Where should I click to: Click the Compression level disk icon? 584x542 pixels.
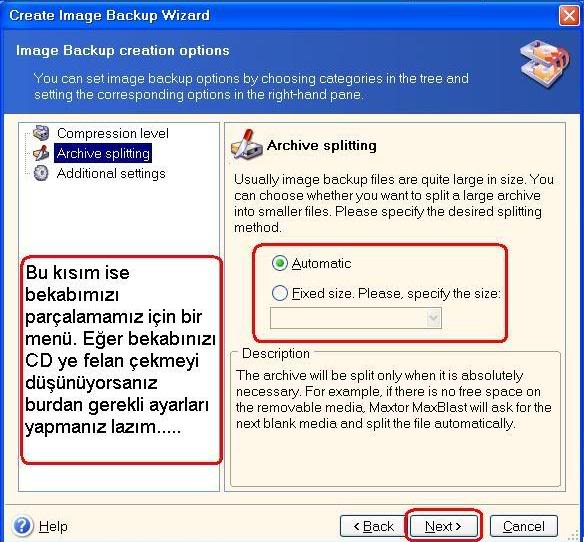coord(41,133)
